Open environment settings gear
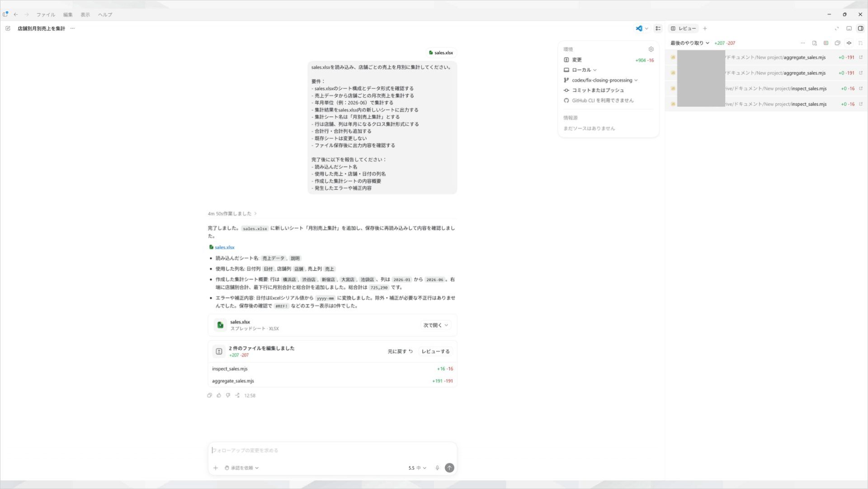The width and height of the screenshot is (868, 489). coord(651,49)
